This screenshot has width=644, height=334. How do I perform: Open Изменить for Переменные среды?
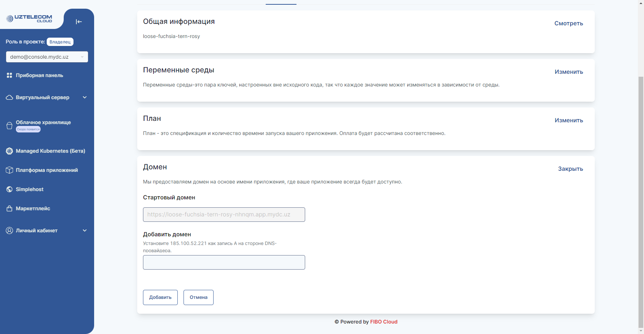pos(569,72)
